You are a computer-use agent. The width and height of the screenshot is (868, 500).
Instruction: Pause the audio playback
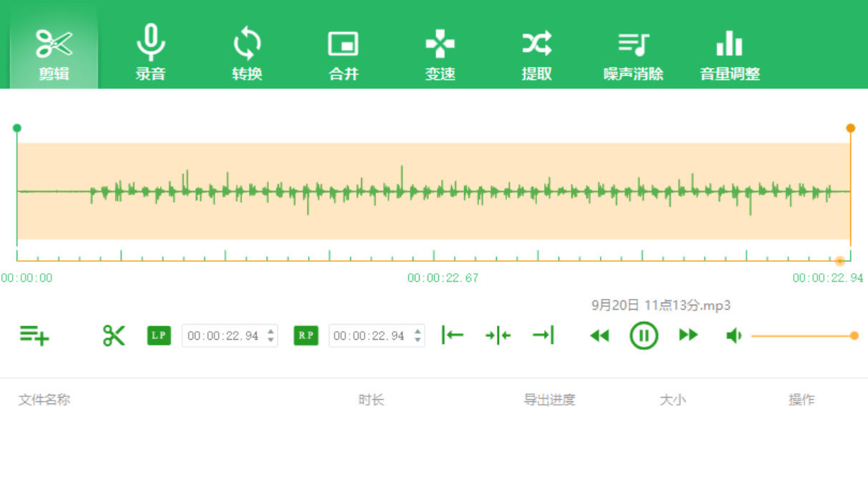(643, 335)
